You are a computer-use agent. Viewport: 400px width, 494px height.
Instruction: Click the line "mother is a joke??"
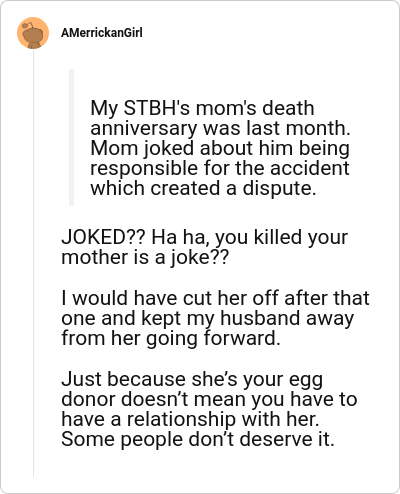[x=145, y=258]
